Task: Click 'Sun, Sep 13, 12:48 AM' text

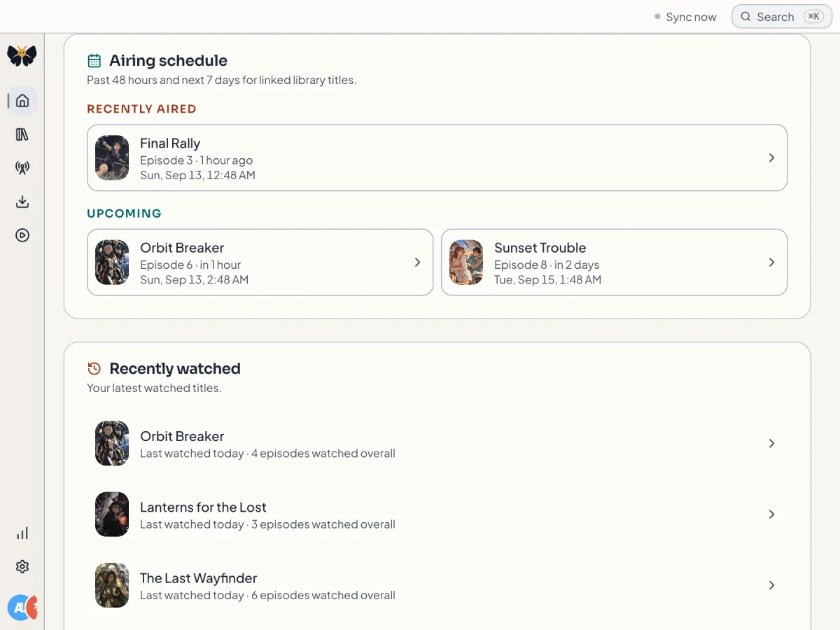Action: [197, 175]
